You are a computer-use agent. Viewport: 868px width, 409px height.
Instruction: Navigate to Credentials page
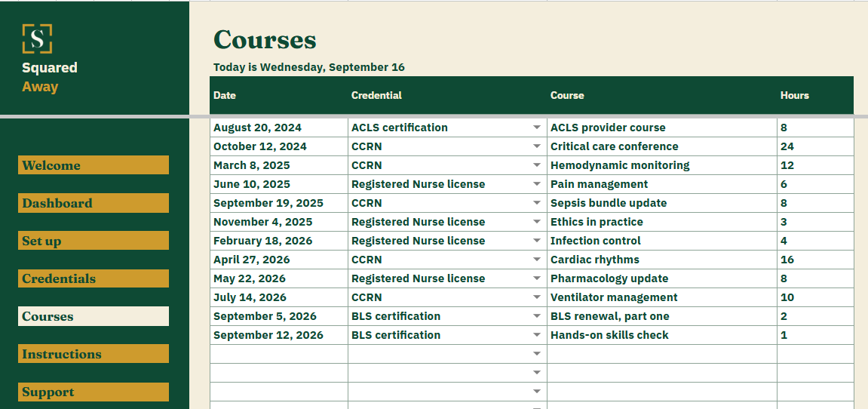pos(94,278)
